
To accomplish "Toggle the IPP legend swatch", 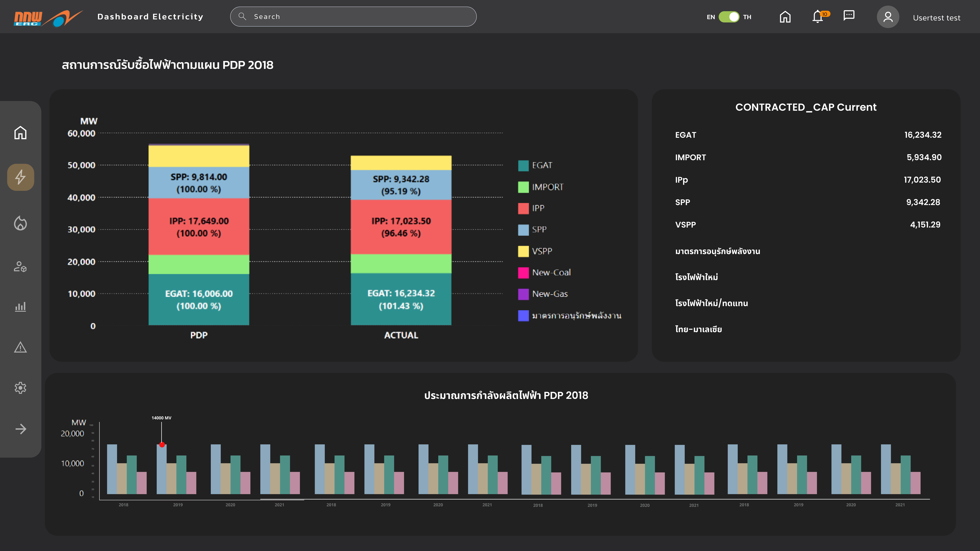I will [x=524, y=208].
